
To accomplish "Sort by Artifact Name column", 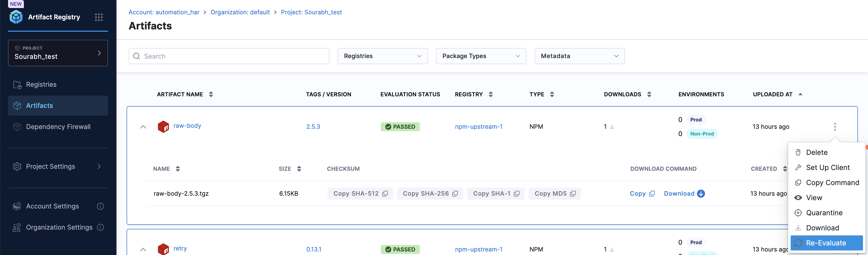I will (x=211, y=95).
